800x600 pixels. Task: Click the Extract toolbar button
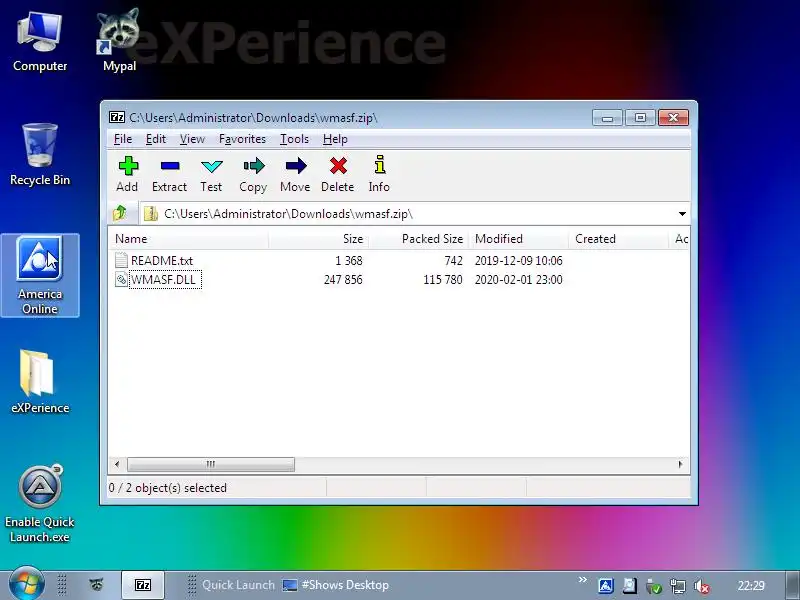pos(169,174)
